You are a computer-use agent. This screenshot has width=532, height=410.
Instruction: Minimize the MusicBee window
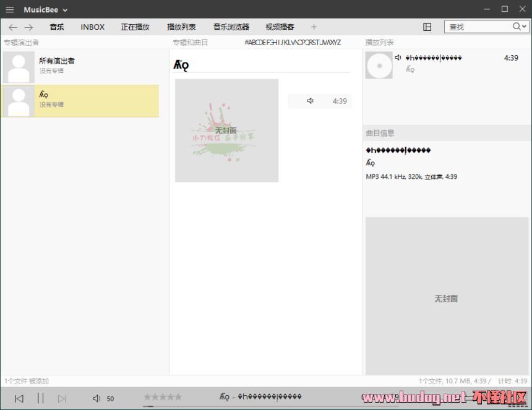coord(487,9)
